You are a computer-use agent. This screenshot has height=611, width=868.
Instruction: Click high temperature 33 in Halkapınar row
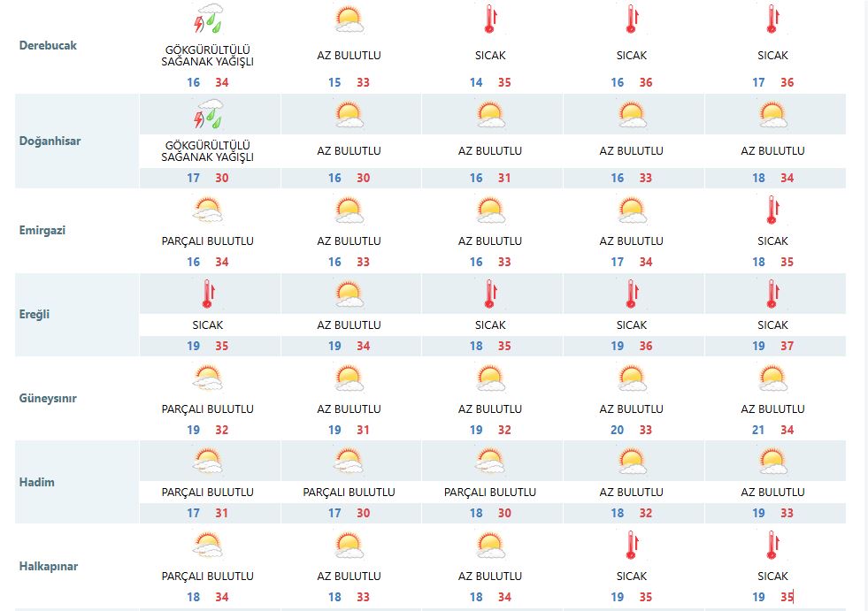click(x=363, y=597)
